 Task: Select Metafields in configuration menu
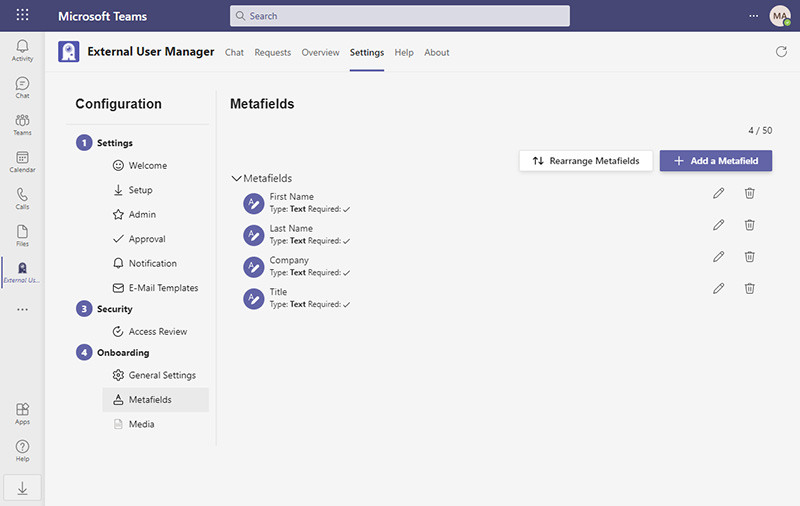coord(156,399)
